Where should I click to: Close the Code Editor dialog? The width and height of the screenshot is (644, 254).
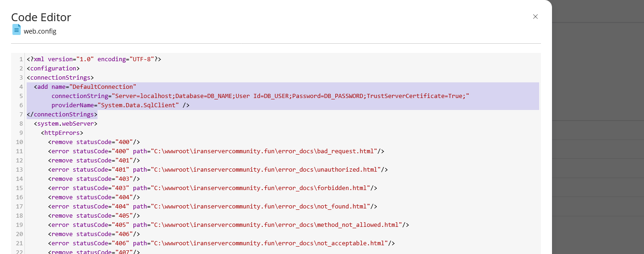point(535,17)
